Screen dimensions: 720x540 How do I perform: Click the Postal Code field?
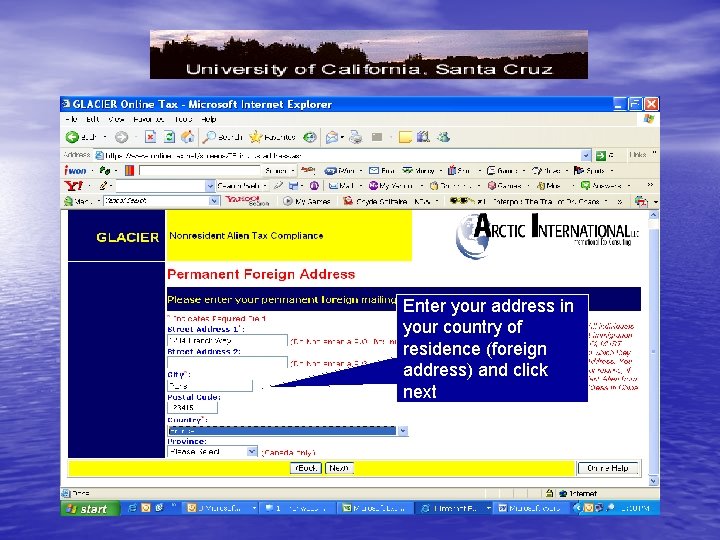coord(192,407)
